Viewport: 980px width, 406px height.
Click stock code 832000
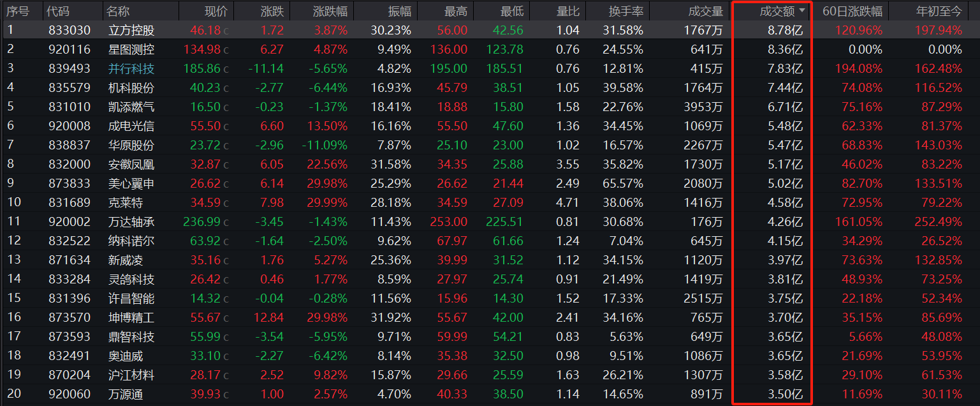pyautogui.click(x=69, y=164)
